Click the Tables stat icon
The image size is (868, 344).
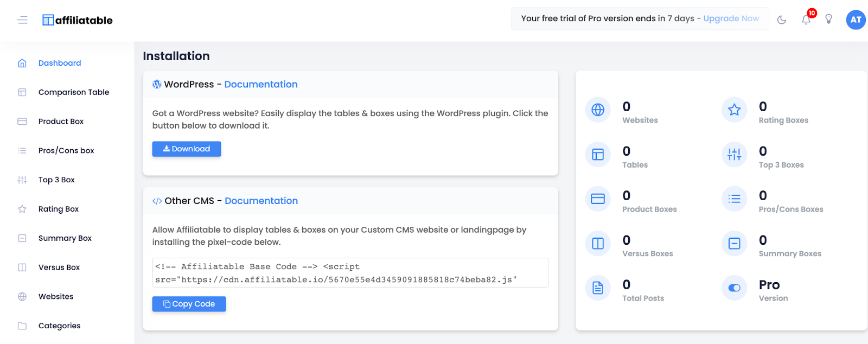click(598, 155)
